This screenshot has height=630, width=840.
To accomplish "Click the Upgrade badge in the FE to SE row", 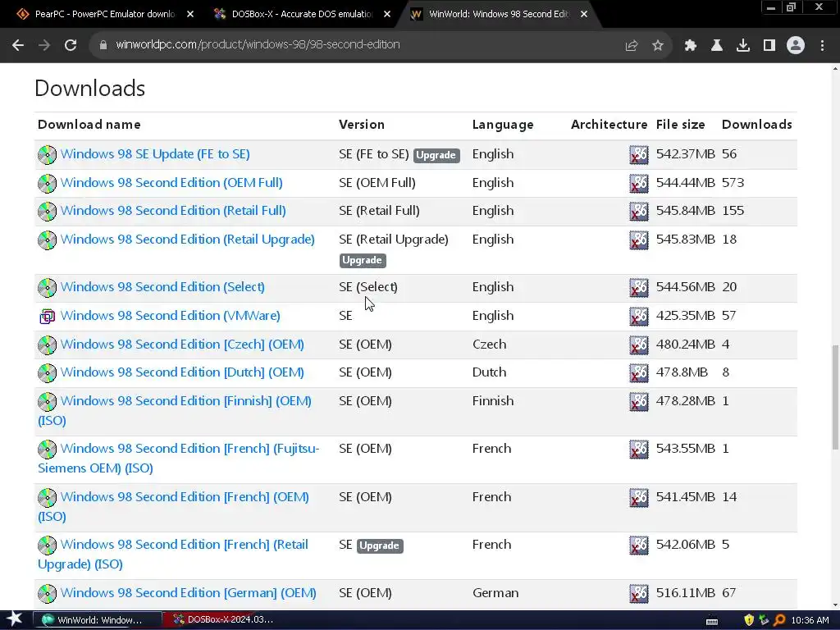I will click(436, 155).
